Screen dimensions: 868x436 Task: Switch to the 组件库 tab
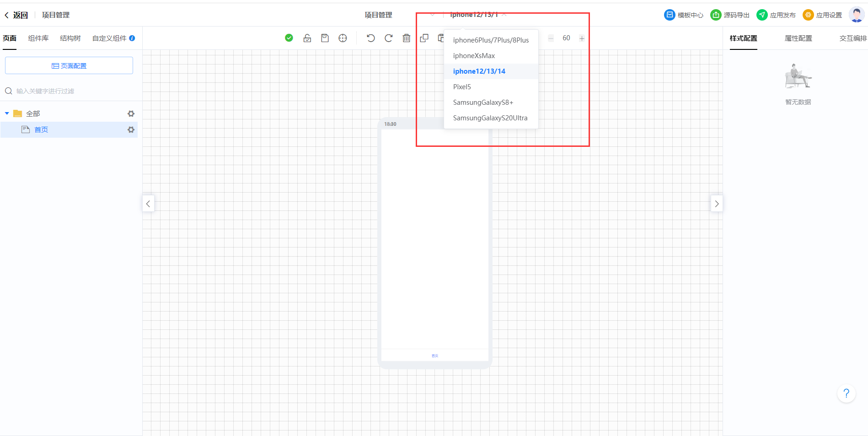point(38,38)
